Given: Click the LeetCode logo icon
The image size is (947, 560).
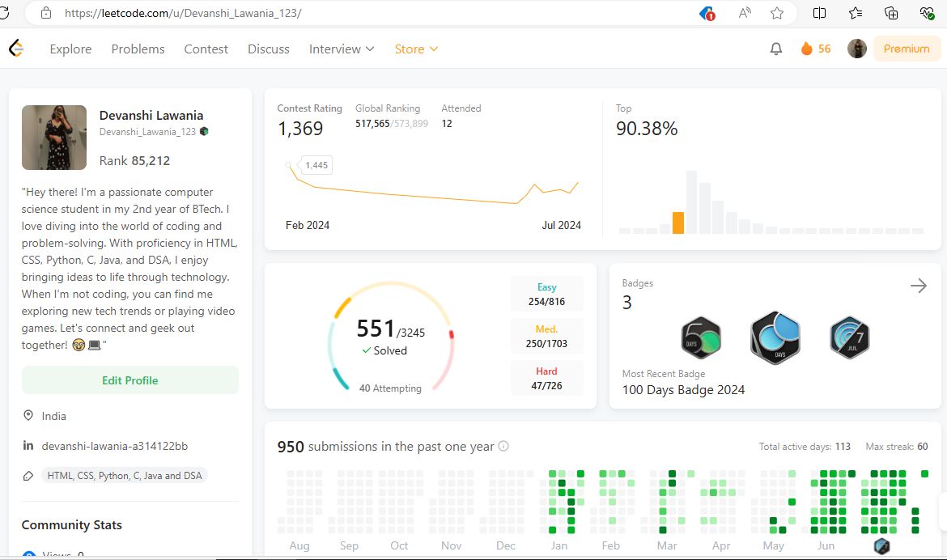Looking at the screenshot, I should tap(16, 49).
